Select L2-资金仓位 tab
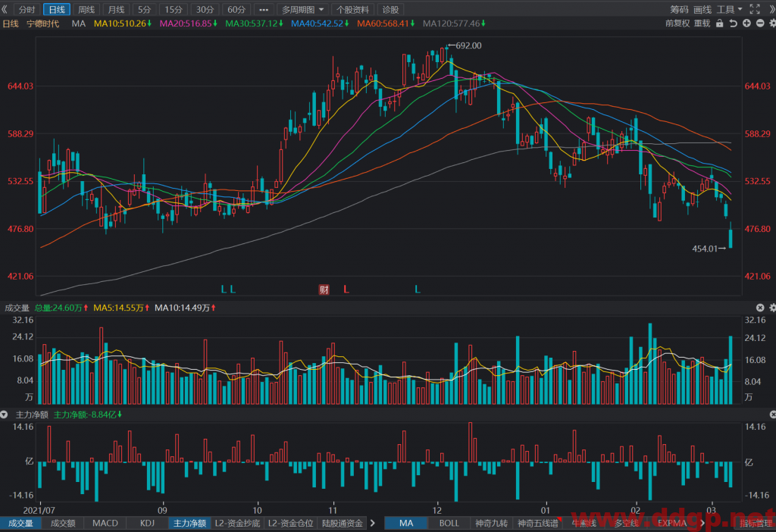The height and width of the screenshot is (532, 776). tap(290, 523)
